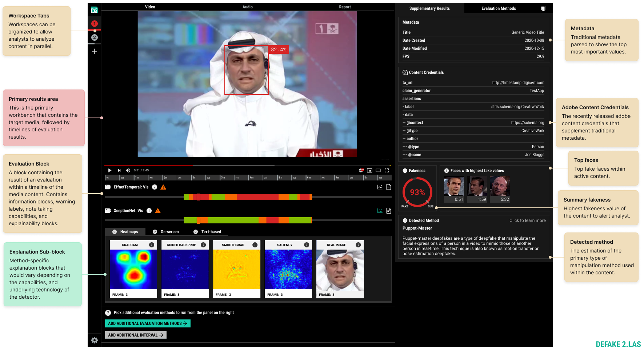This screenshot has width=644, height=350.
Task: Click the plus icon to add a new workspace
Action: tap(95, 51)
